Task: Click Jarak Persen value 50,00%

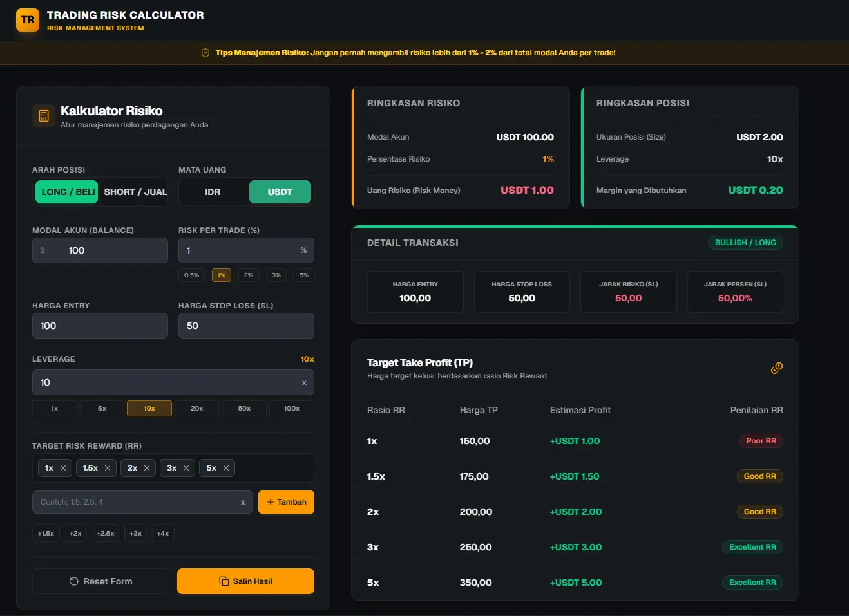Action: pos(735,298)
